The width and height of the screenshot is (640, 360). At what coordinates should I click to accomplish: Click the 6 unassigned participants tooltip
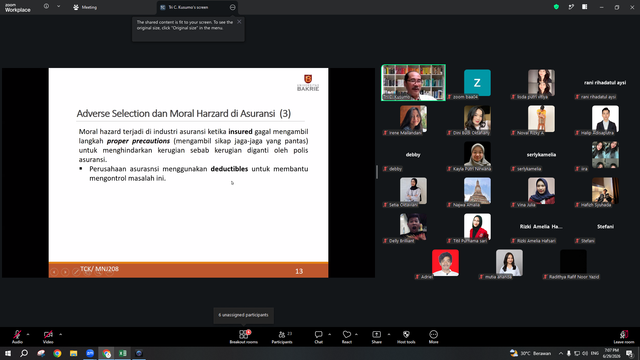point(243,315)
